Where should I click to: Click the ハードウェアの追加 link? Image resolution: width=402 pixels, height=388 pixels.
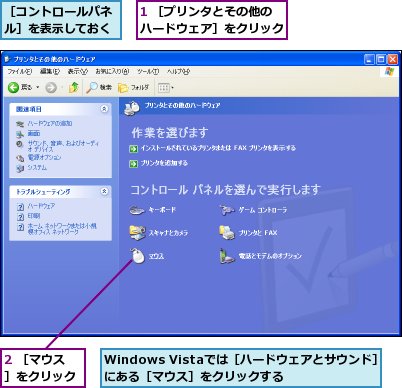[x=50, y=123]
